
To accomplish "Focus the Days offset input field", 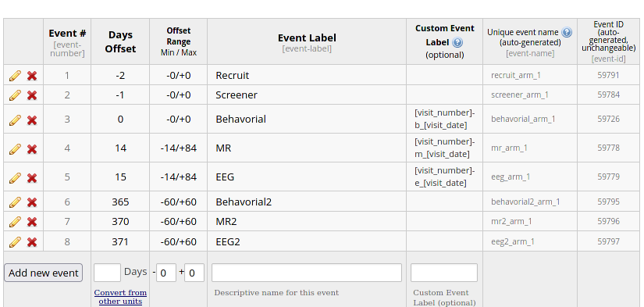I will (107, 273).
